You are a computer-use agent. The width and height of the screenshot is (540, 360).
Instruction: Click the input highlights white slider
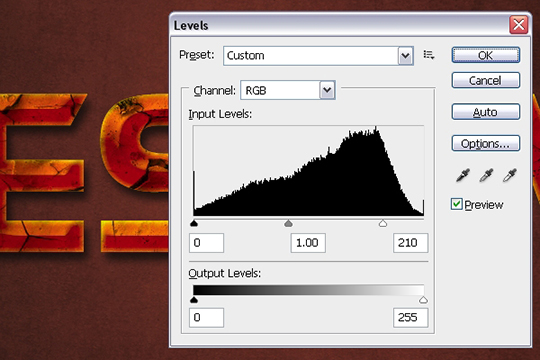coord(383,224)
